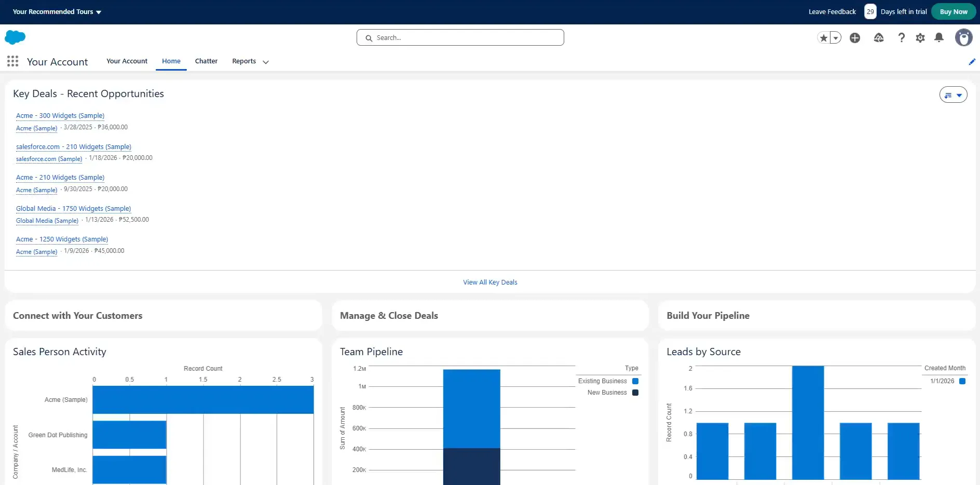Viewport: 980px width, 485px height.
Task: Edit navigation with pencil icon
Action: click(972, 62)
